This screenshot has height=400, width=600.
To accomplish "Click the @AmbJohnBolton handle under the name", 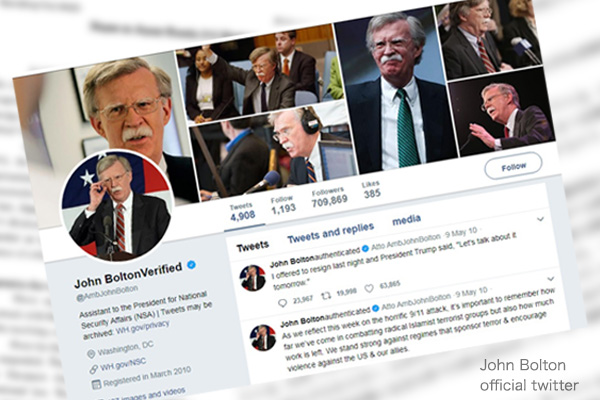I will pyautogui.click(x=107, y=293).
